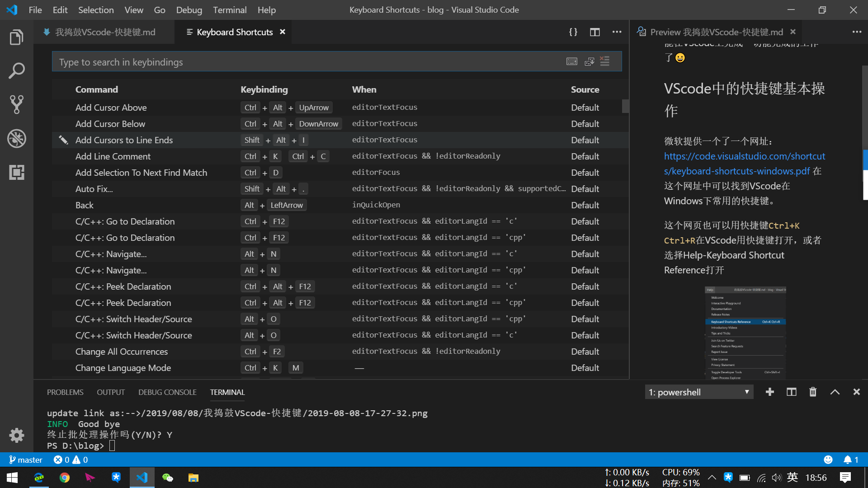This screenshot has width=868, height=488.
Task: Edit keybinding pencil on Add Cursors to Line Ends
Action: click(x=63, y=140)
